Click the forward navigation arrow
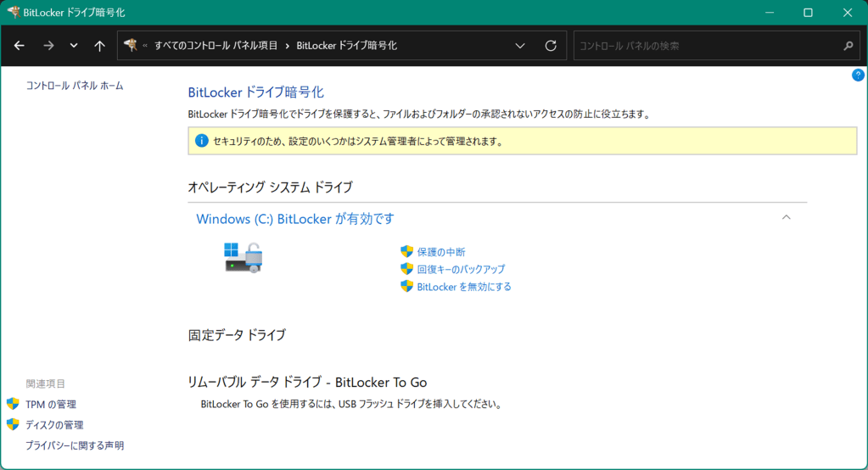The width and height of the screenshot is (868, 470). (48, 46)
